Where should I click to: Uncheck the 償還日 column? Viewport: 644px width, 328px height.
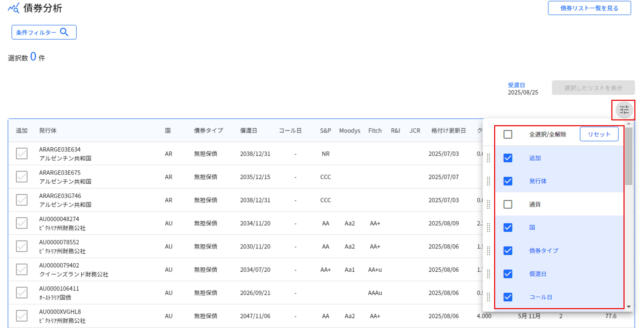(x=508, y=274)
